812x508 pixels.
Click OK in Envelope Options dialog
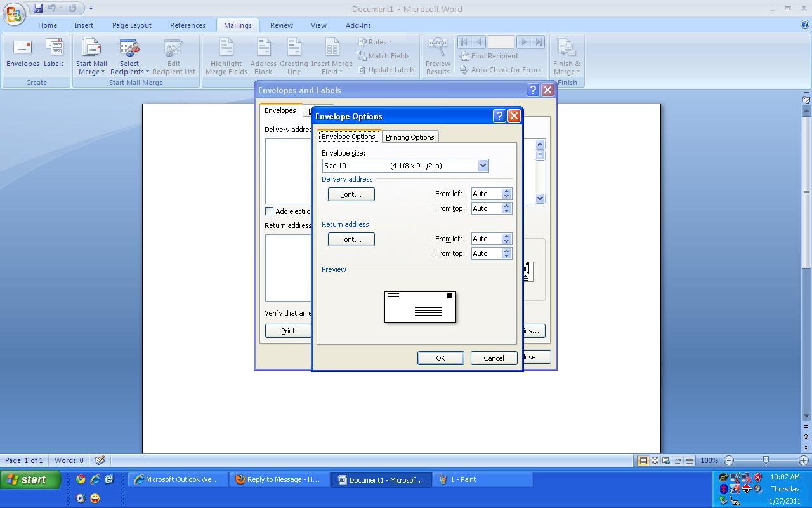pos(440,358)
